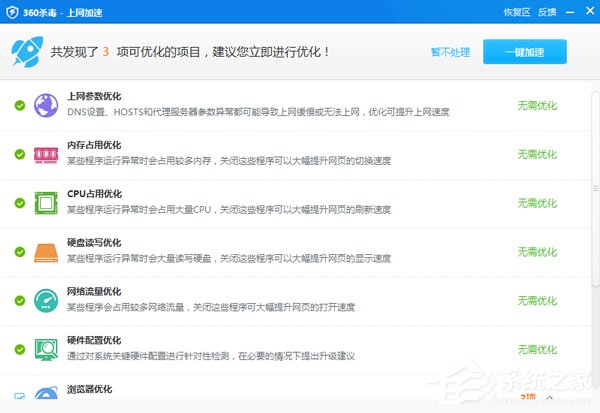
Task: Toggle the 浏览器优化 checkbox
Action: coord(20,398)
